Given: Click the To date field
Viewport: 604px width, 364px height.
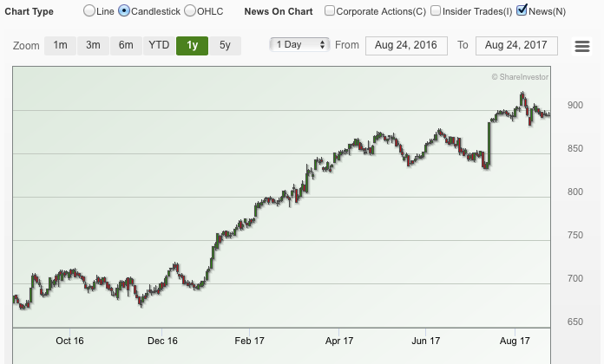Looking at the screenshot, I should [516, 45].
